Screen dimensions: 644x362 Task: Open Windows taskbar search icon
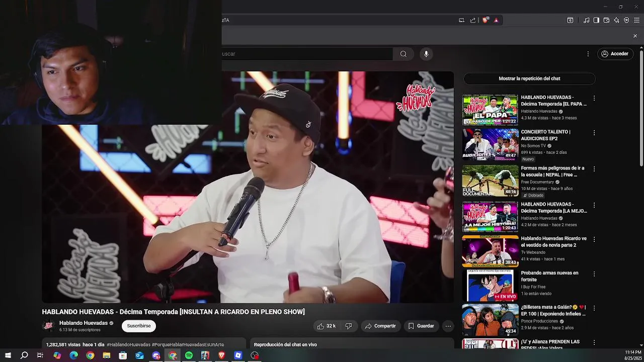click(x=24, y=355)
